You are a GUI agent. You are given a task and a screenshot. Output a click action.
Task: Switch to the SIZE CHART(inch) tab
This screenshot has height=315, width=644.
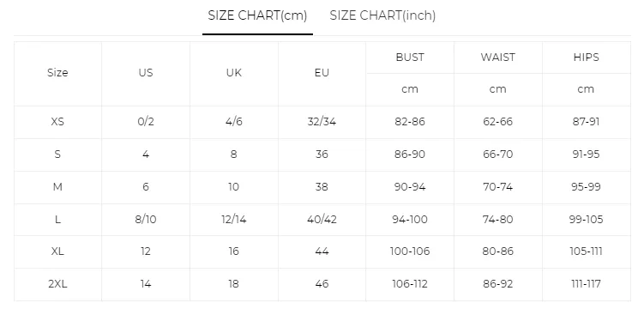382,16
